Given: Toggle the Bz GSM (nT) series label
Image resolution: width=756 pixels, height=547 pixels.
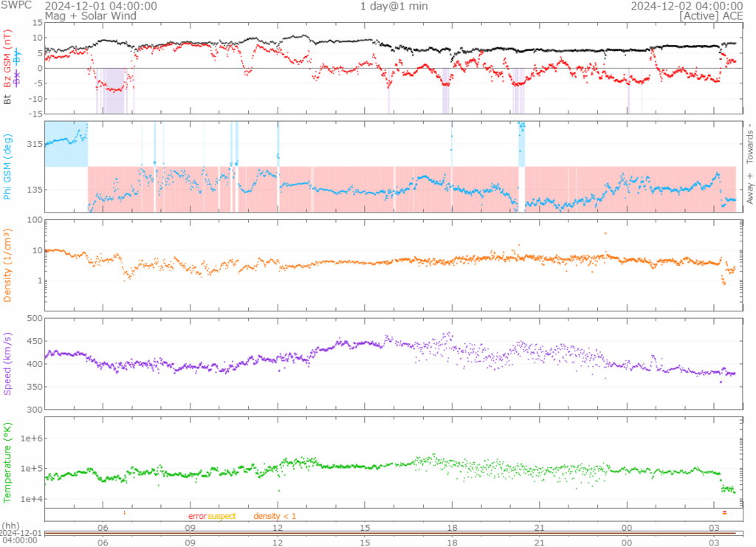Looking at the screenshot, I should coord(7,59).
